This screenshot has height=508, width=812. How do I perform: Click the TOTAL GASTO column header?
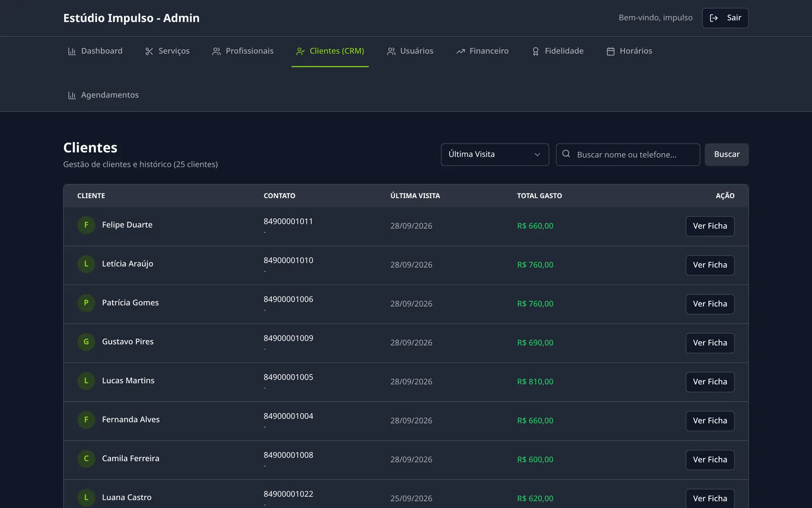pos(539,196)
